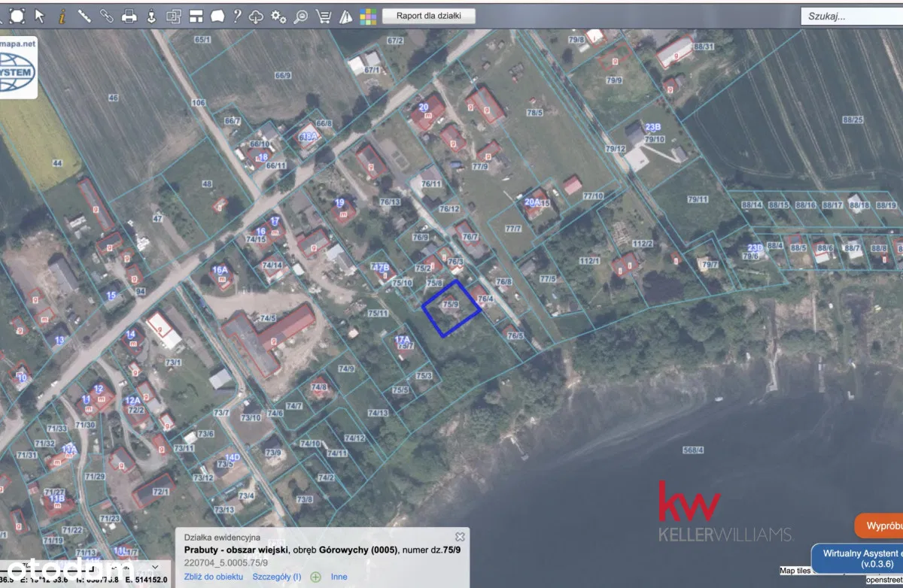
Task: Expand with the green plus circle icon
Action: (x=316, y=577)
